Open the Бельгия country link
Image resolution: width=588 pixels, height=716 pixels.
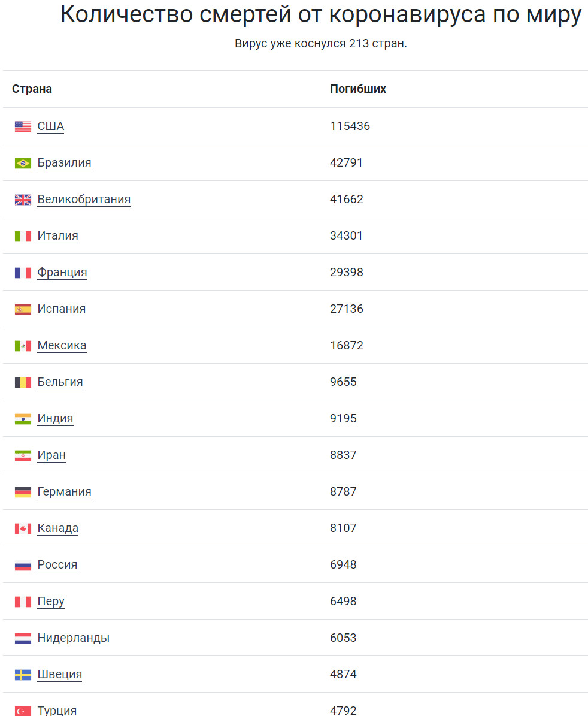(x=60, y=382)
